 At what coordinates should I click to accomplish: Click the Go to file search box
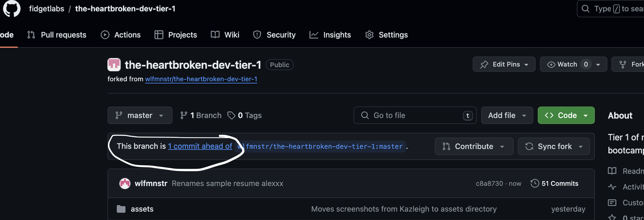click(415, 115)
